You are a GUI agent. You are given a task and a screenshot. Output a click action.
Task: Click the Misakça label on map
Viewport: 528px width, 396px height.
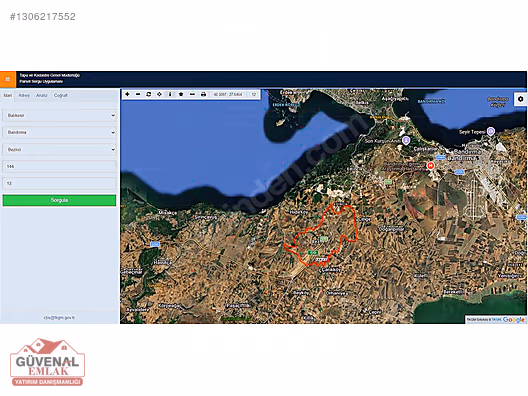tap(168, 213)
